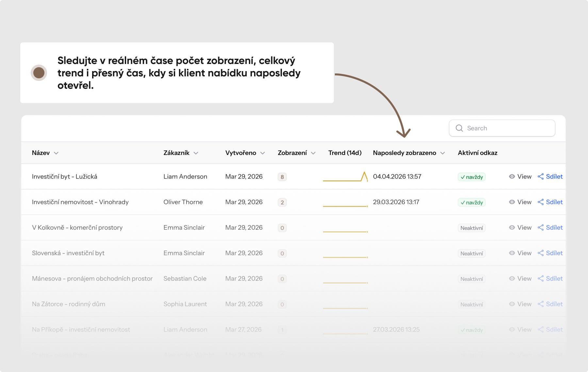
Task: Click eye icon in Na Zátorce row
Action: coord(512,304)
